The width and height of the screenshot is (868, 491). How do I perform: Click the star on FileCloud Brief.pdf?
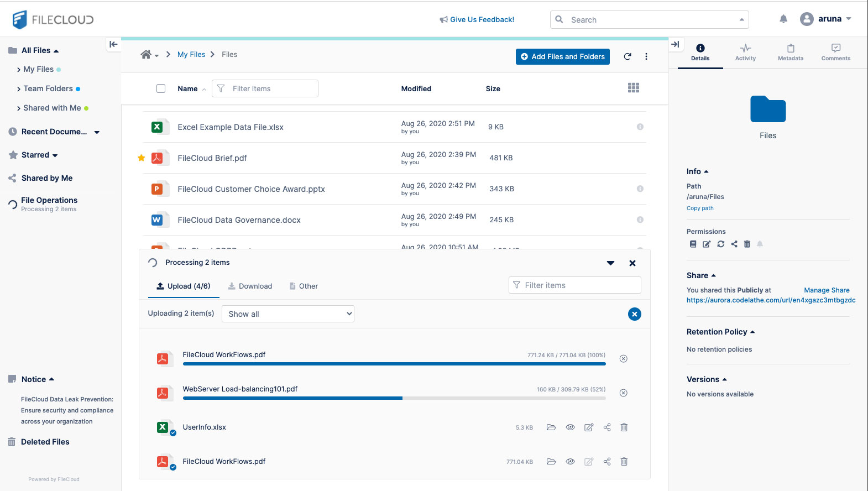(x=142, y=158)
